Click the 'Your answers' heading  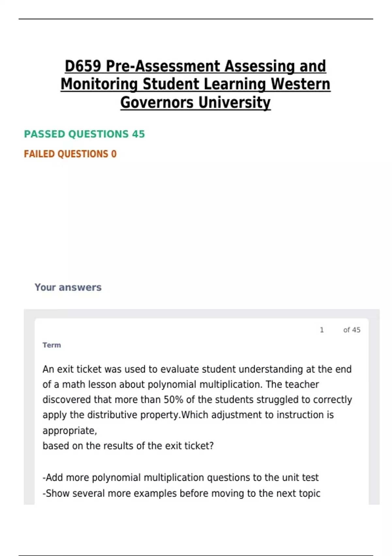[x=68, y=287]
